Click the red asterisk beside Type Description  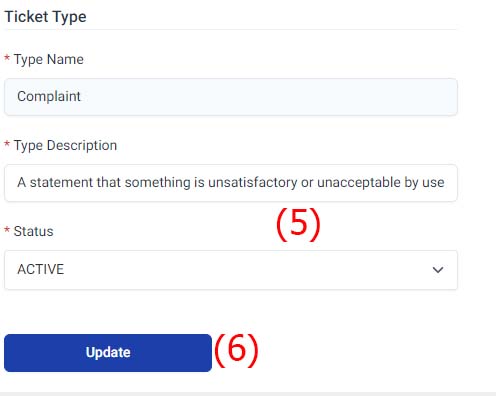(7, 144)
